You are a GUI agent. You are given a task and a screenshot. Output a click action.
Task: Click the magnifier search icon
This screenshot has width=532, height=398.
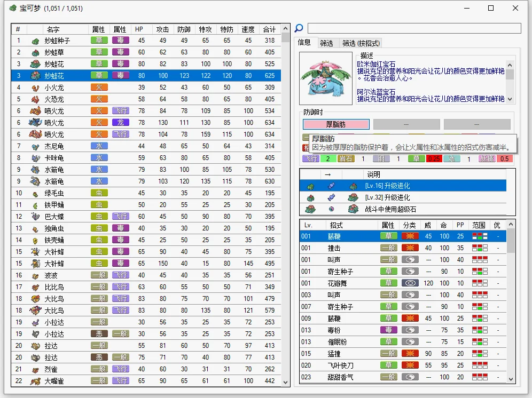point(299,28)
